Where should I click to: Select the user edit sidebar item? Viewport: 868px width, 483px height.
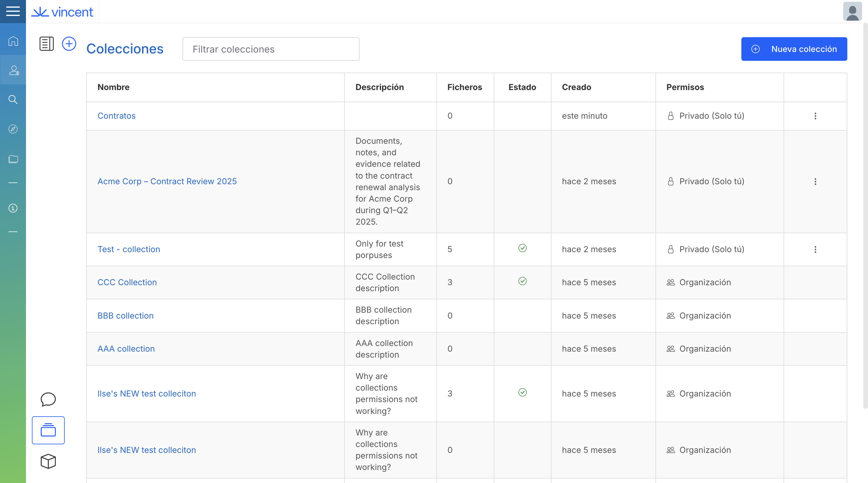click(x=13, y=70)
